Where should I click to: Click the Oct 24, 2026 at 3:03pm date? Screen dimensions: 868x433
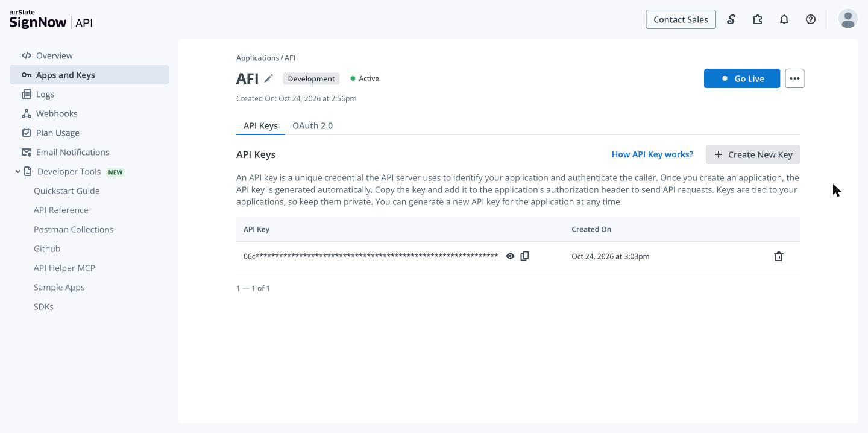610,256
